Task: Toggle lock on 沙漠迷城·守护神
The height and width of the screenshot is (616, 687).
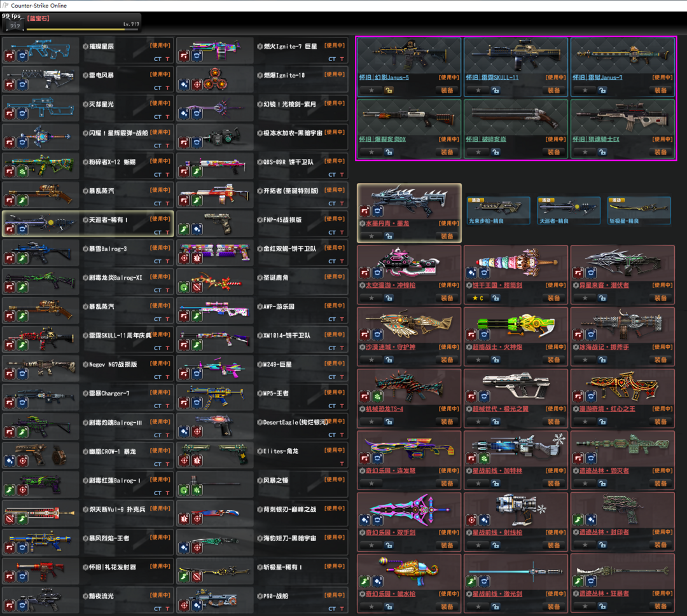Action: coord(389,359)
